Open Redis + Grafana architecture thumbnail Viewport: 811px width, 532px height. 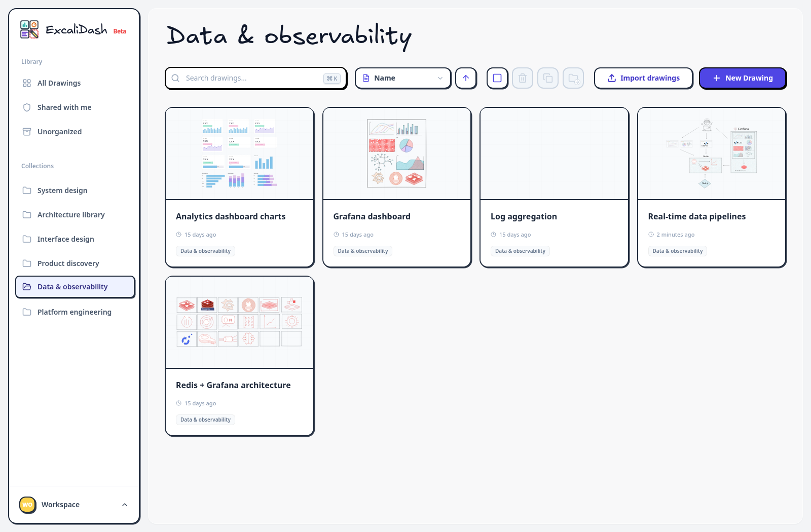(240, 322)
